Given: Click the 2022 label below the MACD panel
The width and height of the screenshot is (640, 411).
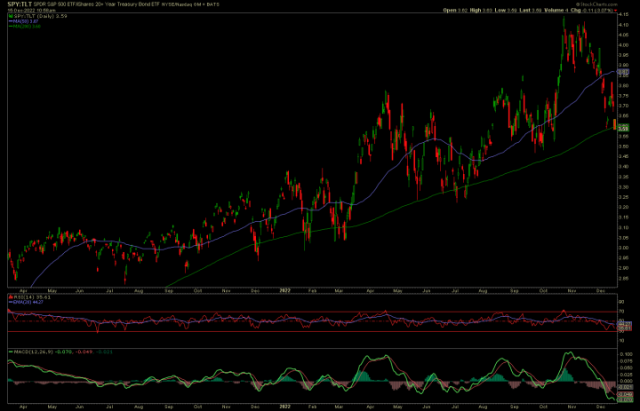Looking at the screenshot, I should tap(287, 407).
